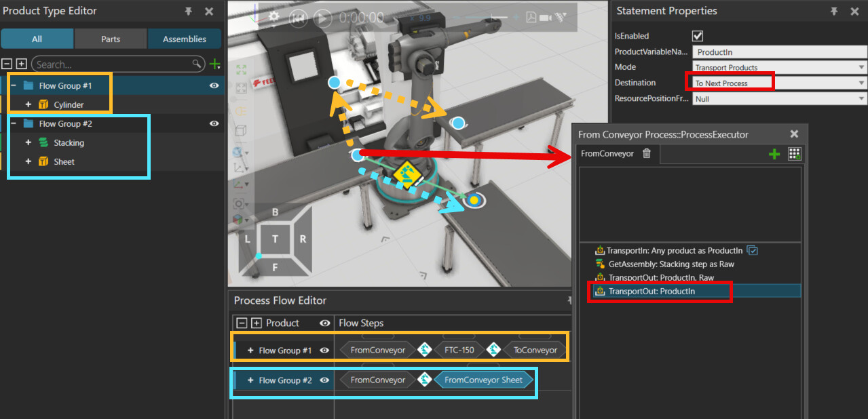
Task: Click the simulation Play button
Action: click(323, 18)
